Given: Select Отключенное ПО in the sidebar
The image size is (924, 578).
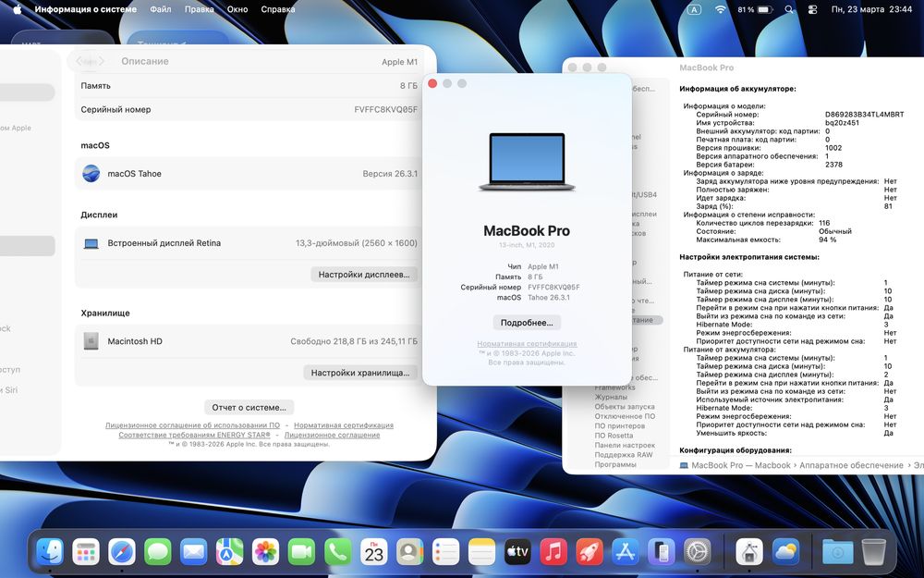Looking at the screenshot, I should point(625,416).
